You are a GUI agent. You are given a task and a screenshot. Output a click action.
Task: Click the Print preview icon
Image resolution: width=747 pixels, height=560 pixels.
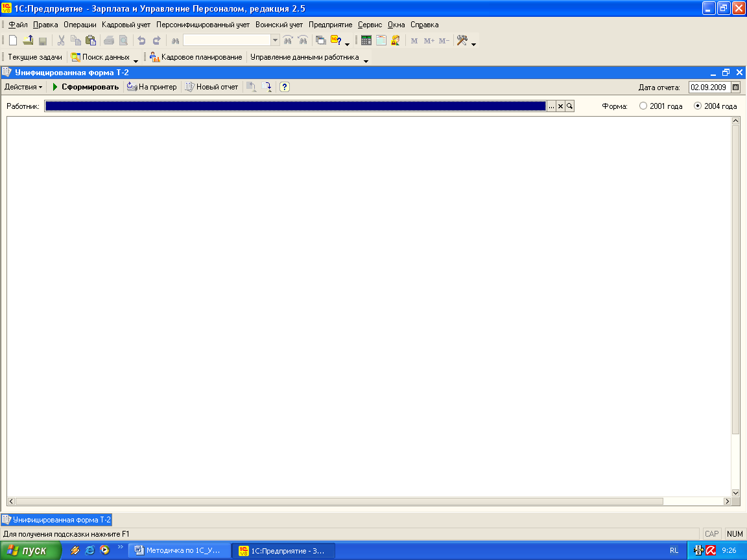tap(123, 40)
